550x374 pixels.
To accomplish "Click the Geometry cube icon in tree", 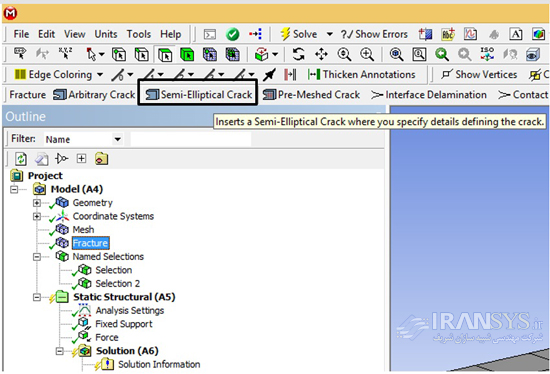I will [62, 202].
